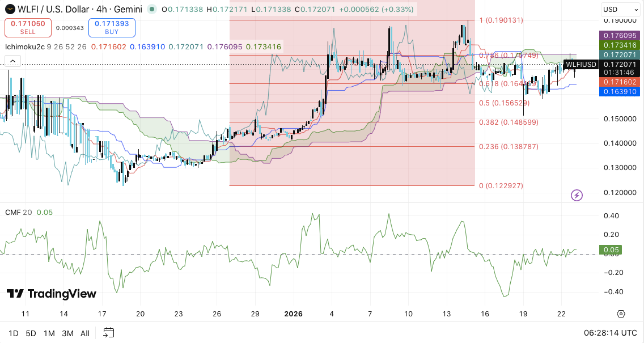Switch to the 3M range
Viewport: 644px width, 343px height.
67,333
